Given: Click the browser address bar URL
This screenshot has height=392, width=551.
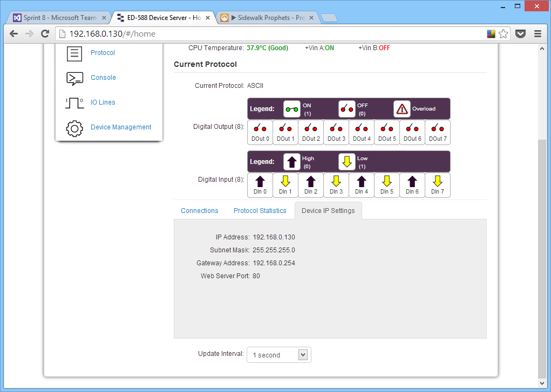Looking at the screenshot, I should click(112, 34).
